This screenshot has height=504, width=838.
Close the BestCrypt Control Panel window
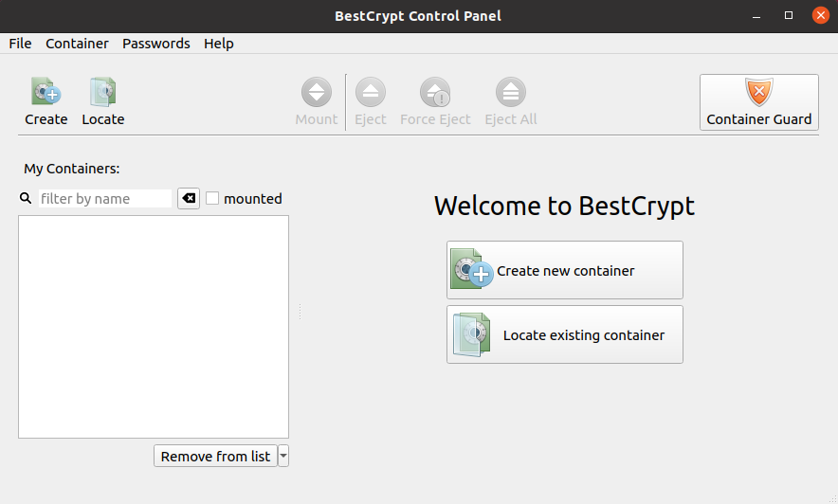pos(820,15)
